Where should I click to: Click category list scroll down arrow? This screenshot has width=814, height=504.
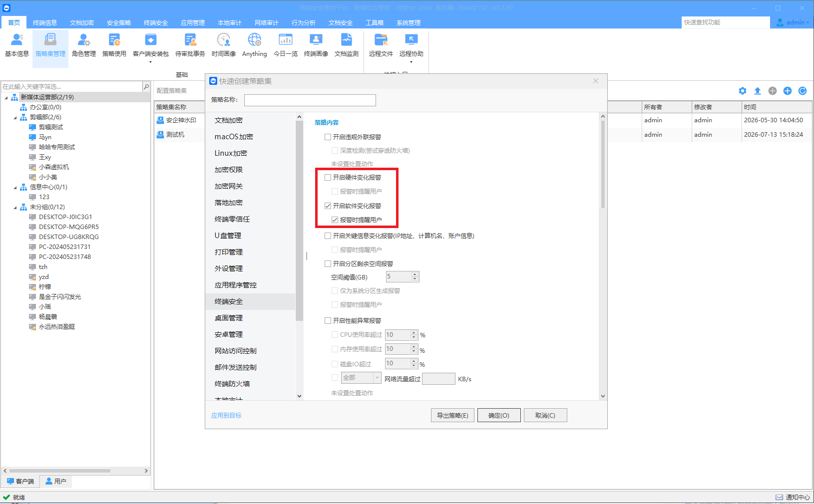click(300, 396)
